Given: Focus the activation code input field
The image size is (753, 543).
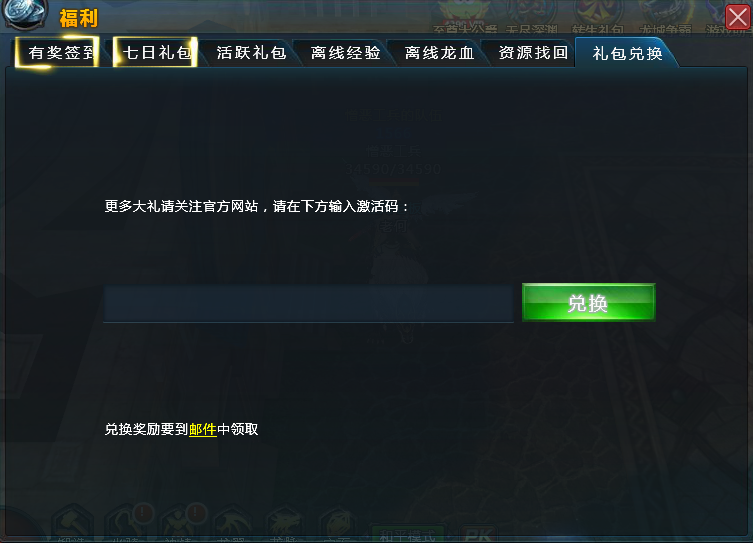Looking at the screenshot, I should (308, 303).
